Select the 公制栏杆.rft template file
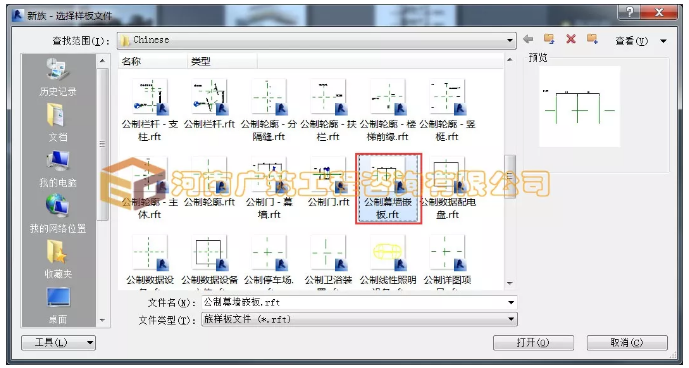The width and height of the screenshot is (689, 368). pos(209,104)
